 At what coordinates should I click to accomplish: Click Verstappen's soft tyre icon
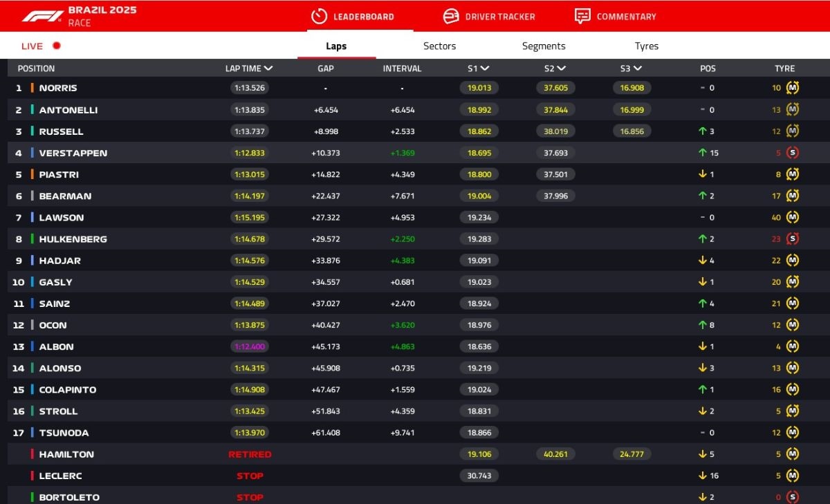click(x=793, y=153)
